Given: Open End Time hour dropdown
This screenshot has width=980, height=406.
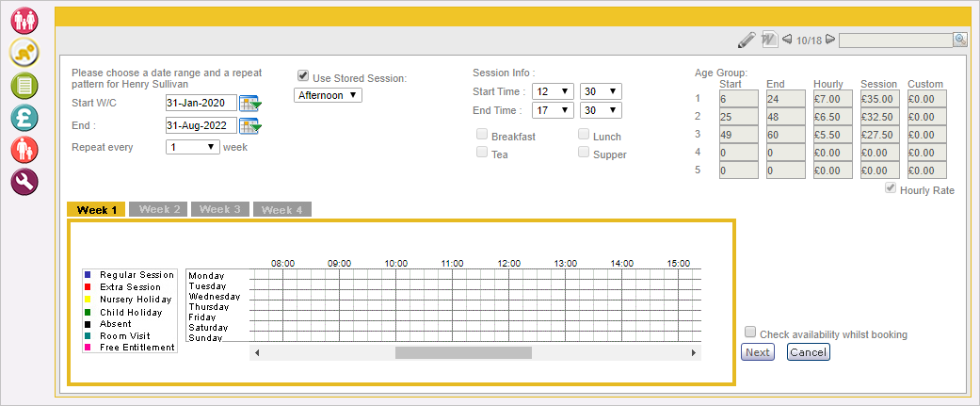Looking at the screenshot, I should tap(554, 110).
